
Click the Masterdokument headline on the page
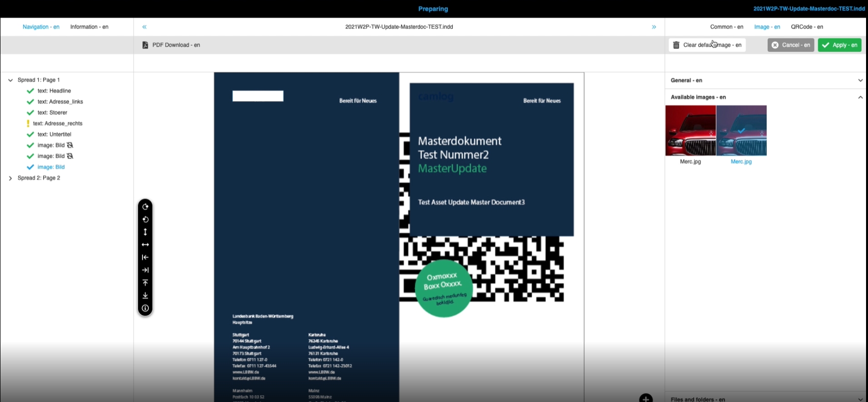click(x=460, y=141)
